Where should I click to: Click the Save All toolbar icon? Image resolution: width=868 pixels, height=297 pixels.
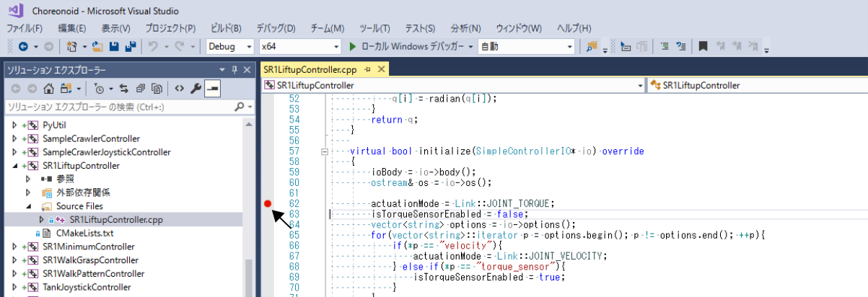[130, 47]
